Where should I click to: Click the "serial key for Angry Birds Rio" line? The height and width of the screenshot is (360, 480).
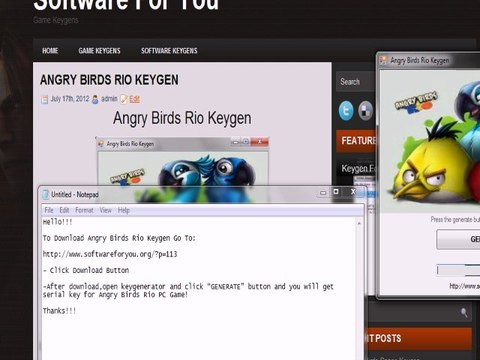(x=115, y=295)
